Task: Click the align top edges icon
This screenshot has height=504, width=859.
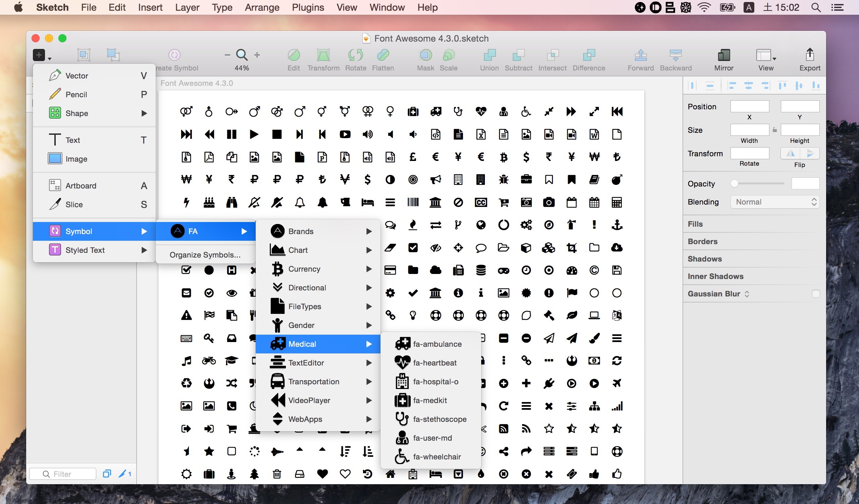Action: [x=782, y=85]
